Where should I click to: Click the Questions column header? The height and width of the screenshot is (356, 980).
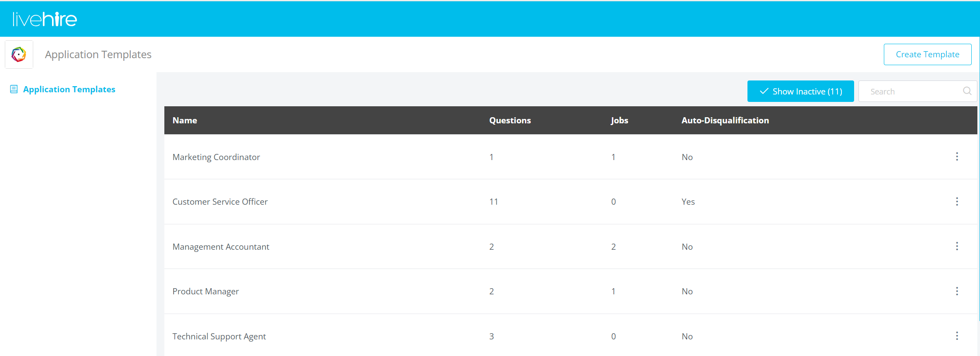coord(510,120)
